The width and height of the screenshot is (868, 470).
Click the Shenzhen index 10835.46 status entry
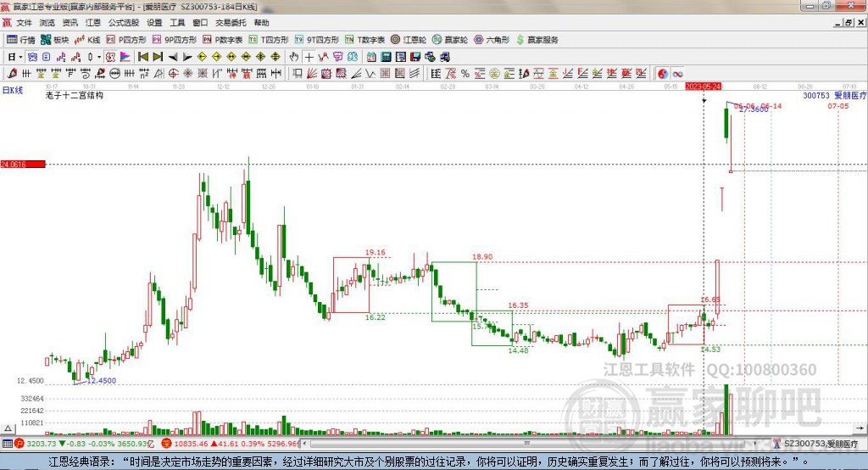pos(231,444)
